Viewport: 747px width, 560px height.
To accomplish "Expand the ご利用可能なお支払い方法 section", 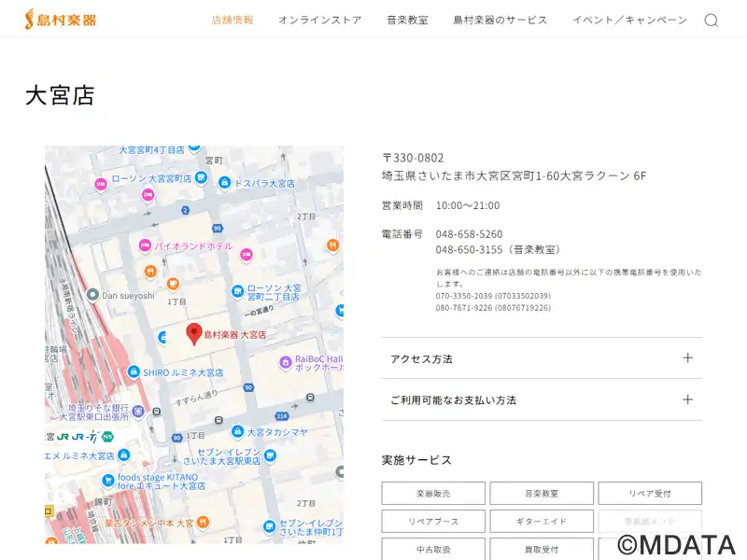I will point(542,399).
